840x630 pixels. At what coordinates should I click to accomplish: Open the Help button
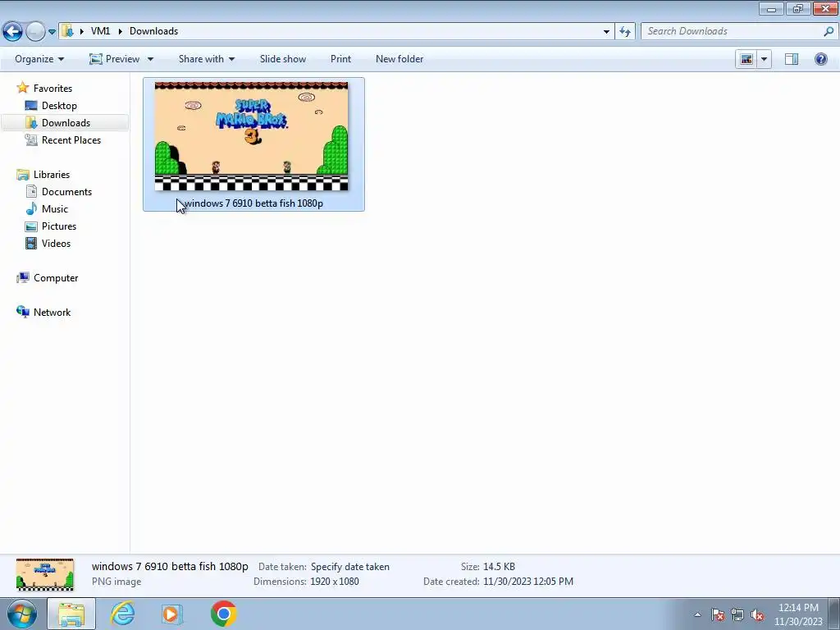click(x=820, y=59)
